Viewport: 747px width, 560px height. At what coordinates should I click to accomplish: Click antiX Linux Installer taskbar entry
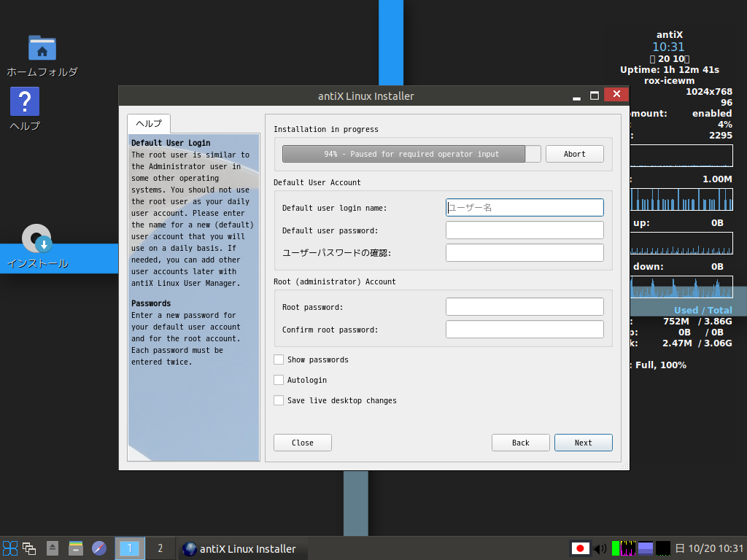coord(242,548)
